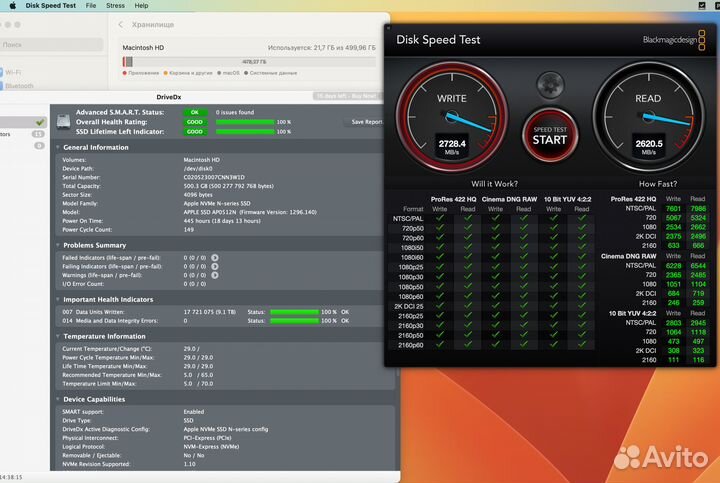Click the Поиск search field in Settings
This screenshot has width=720, height=483.
[51, 45]
